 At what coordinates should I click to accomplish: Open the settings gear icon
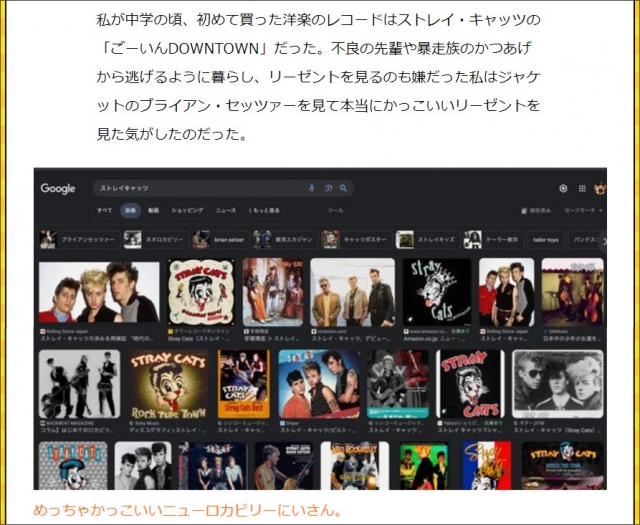[x=563, y=188]
